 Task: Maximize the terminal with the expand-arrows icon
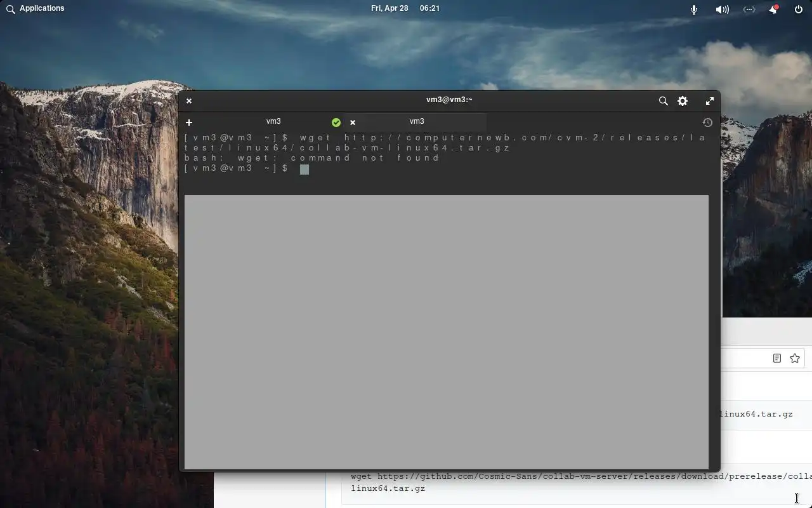pos(710,101)
